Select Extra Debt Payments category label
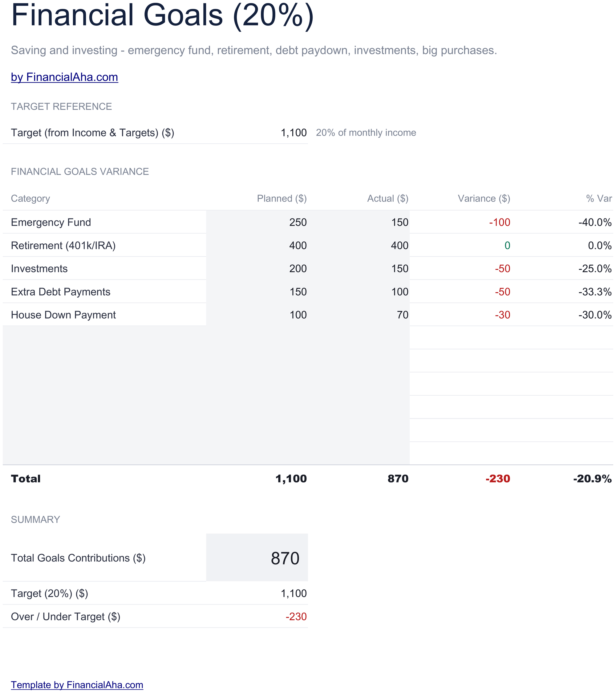 [61, 291]
